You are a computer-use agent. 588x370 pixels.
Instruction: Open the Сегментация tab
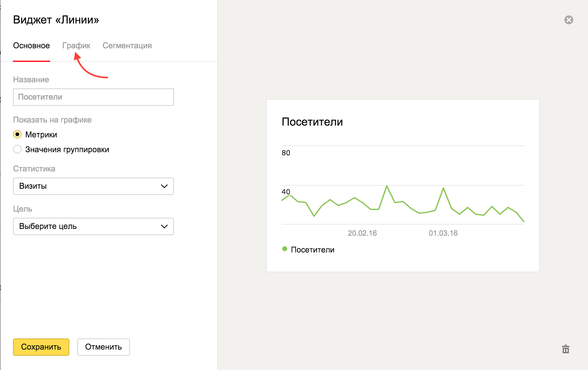point(127,46)
